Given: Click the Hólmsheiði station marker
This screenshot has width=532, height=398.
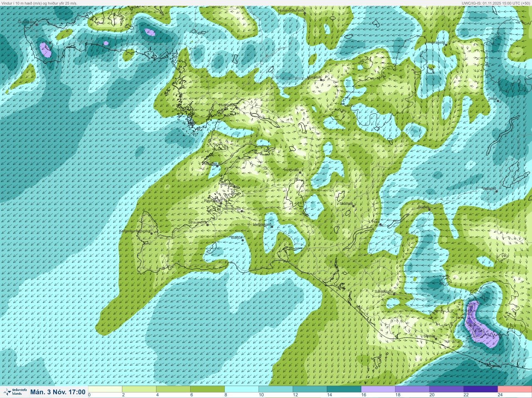Looking at the screenshot, I should (241, 211).
